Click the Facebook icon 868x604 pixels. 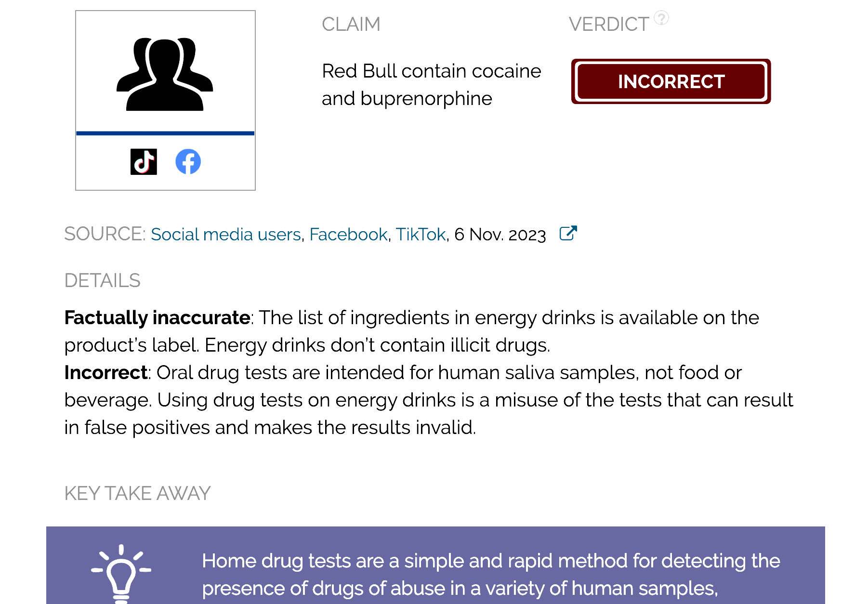(188, 162)
